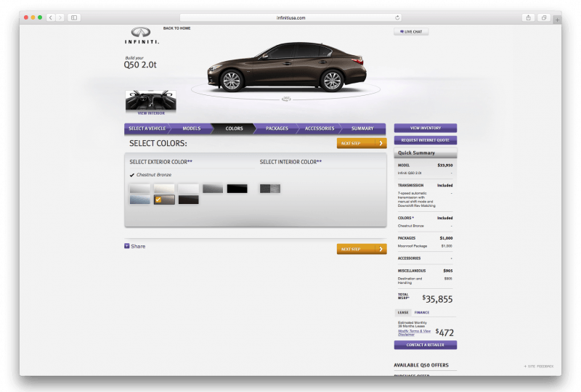Image resolution: width=581 pixels, height=392 pixels.
Task: Select the dark brown-black exterior swatch
Action: (x=189, y=200)
